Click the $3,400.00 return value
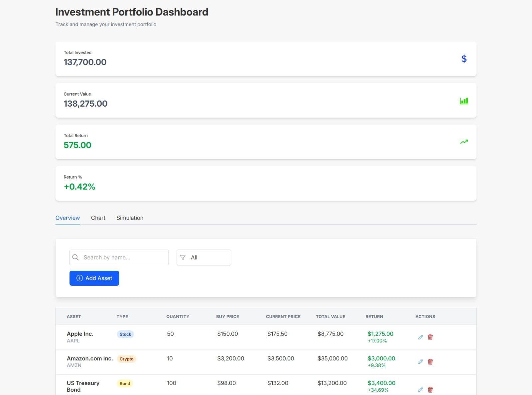The width and height of the screenshot is (532, 395). [381, 383]
